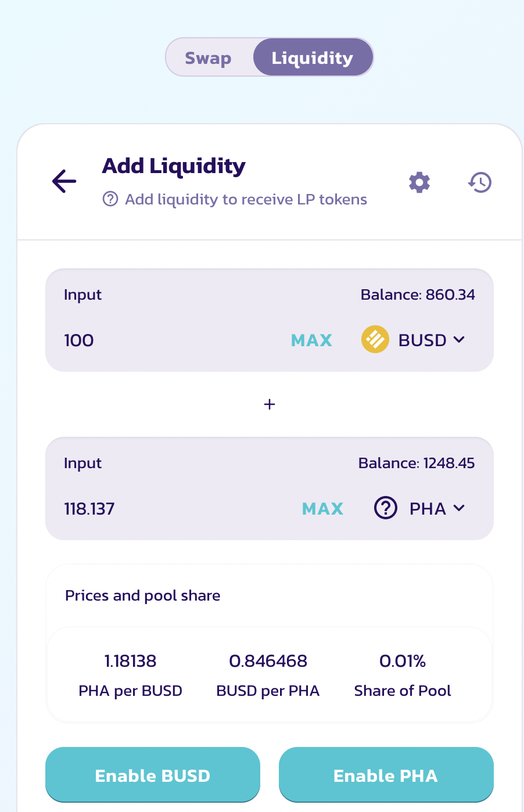This screenshot has width=524, height=812.
Task: Click the help icon beside LP tokens text
Action: (110, 199)
